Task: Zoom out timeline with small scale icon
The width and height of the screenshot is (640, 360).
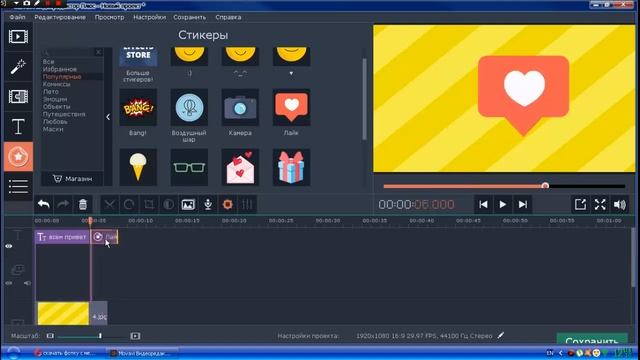Action: (50, 336)
